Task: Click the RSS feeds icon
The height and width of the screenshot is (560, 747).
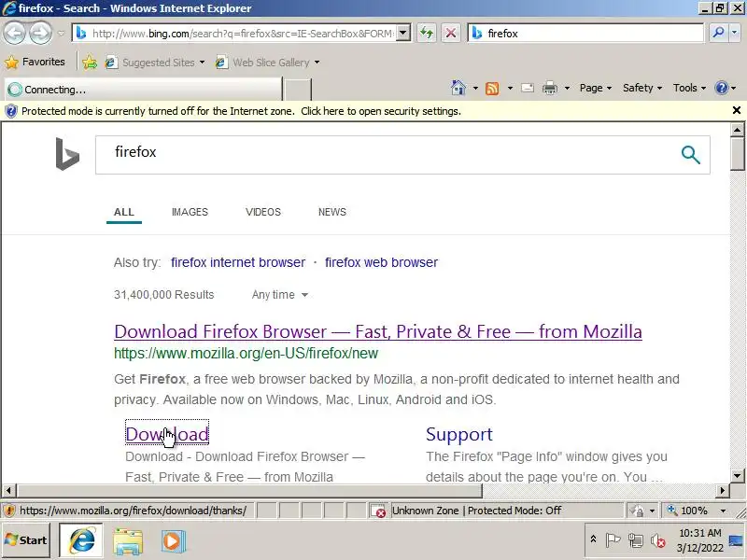Action: 492,88
